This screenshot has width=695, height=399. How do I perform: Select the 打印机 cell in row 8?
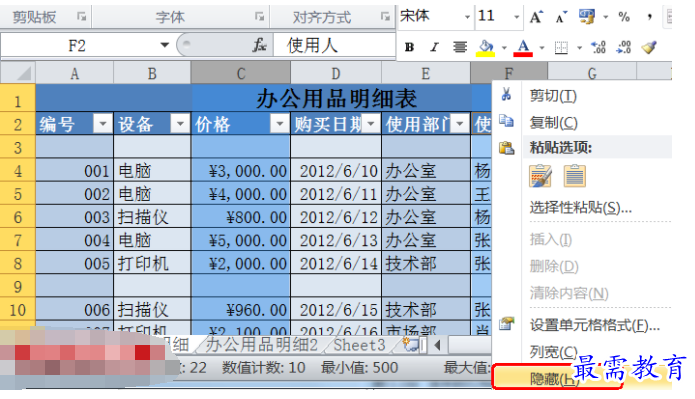(152, 263)
